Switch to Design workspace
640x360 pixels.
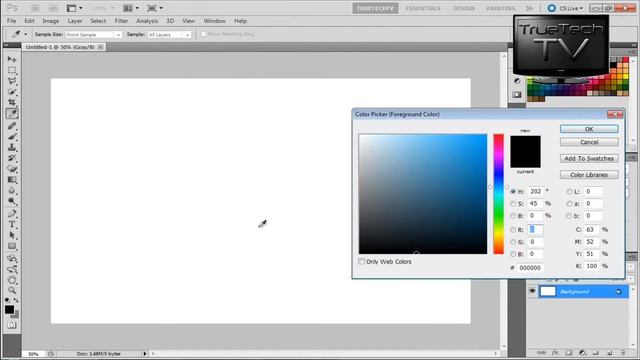464,8
